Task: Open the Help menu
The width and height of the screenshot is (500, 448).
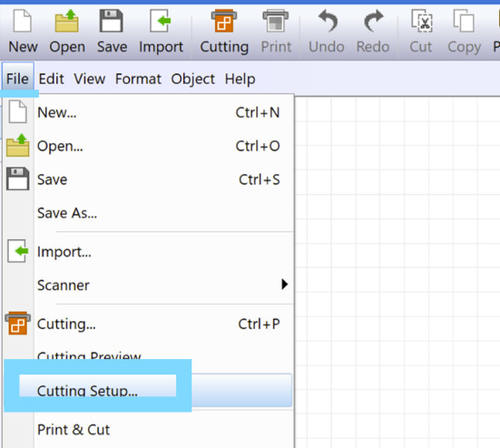Action: (x=240, y=78)
